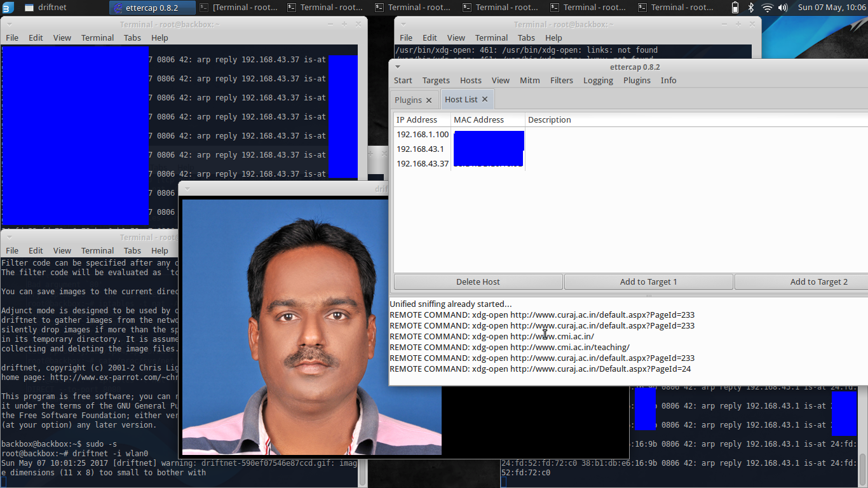Click the 'sudo -s' prompt line
The width and height of the screenshot is (868, 488).
click(59, 444)
